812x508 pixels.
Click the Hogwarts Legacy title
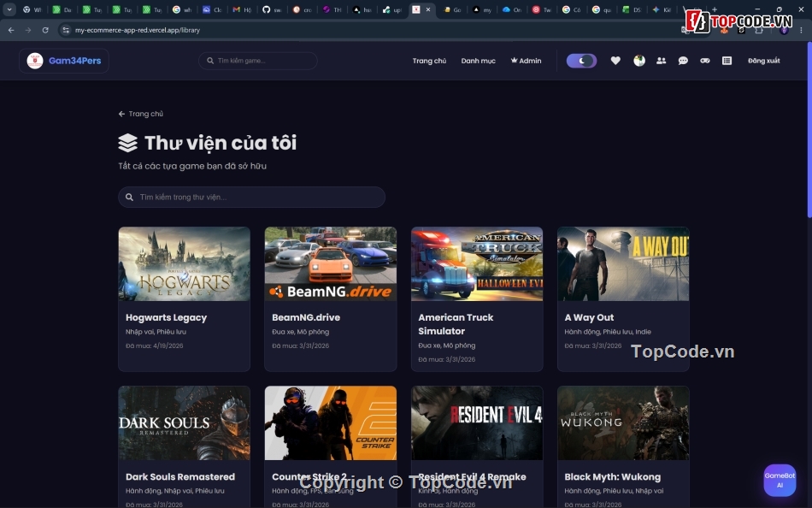[x=166, y=317]
